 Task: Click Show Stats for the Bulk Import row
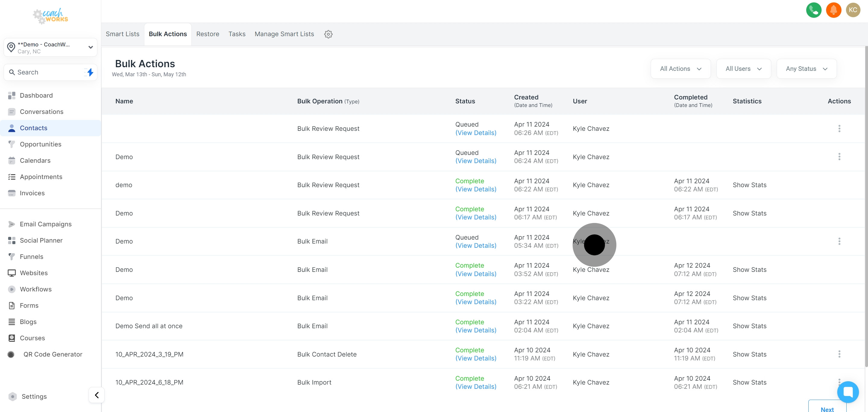pyautogui.click(x=749, y=382)
